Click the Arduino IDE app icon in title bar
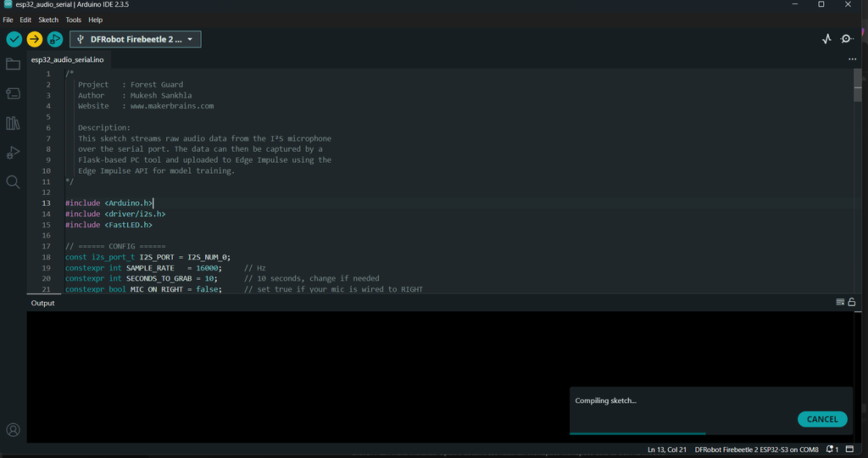 click(8, 4)
